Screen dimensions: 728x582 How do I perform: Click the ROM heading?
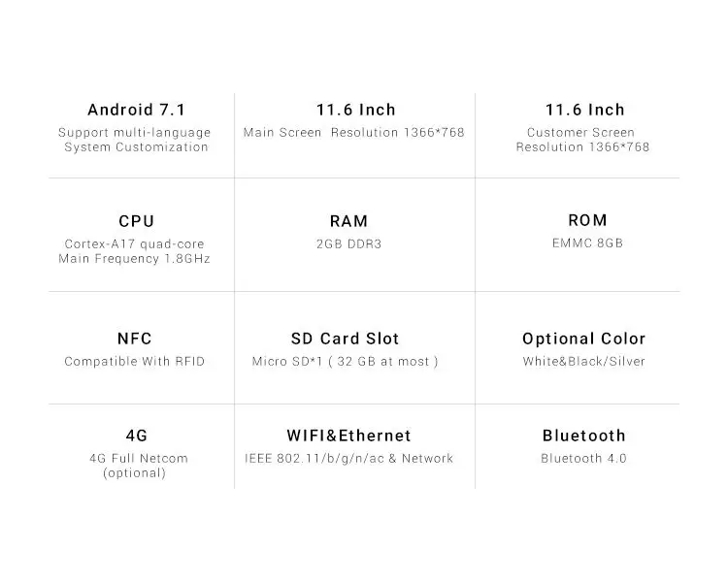587,220
